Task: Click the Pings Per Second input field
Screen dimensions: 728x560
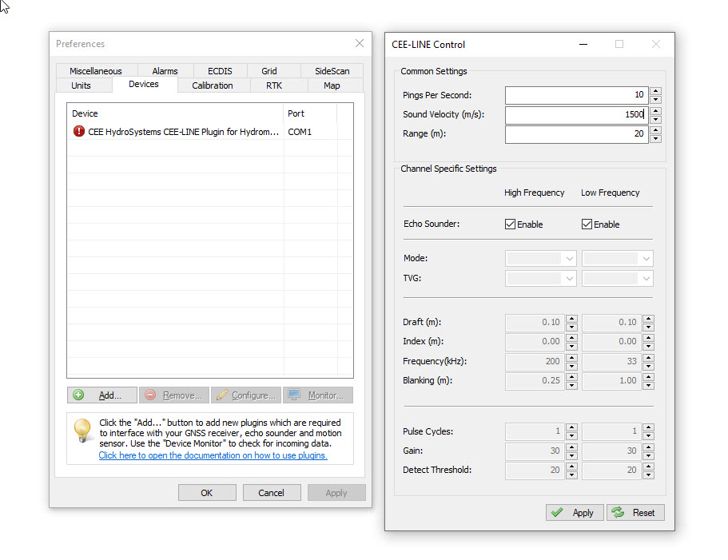Action: 577,95
